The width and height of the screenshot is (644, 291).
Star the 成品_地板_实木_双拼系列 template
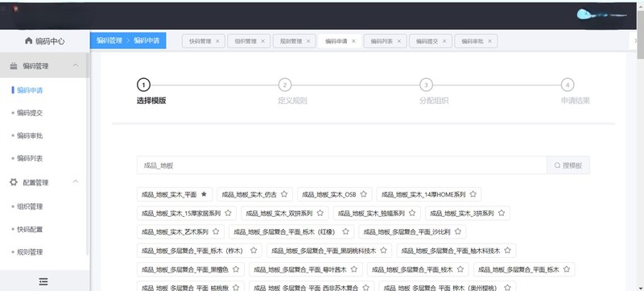pos(320,213)
